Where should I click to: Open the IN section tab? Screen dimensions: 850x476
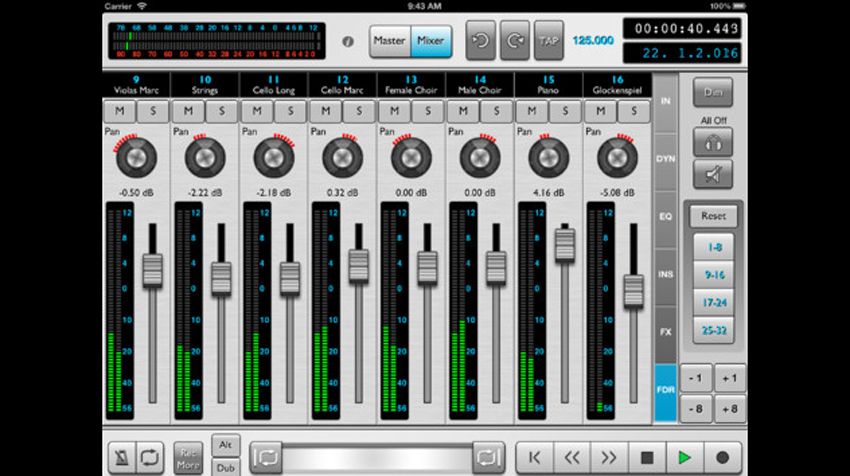666,101
